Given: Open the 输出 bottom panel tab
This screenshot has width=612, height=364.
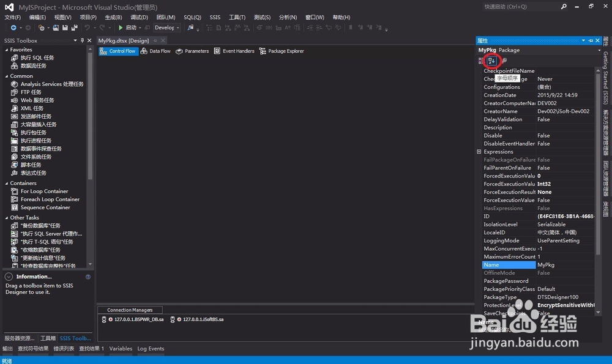Looking at the screenshot, I should tap(7, 349).
